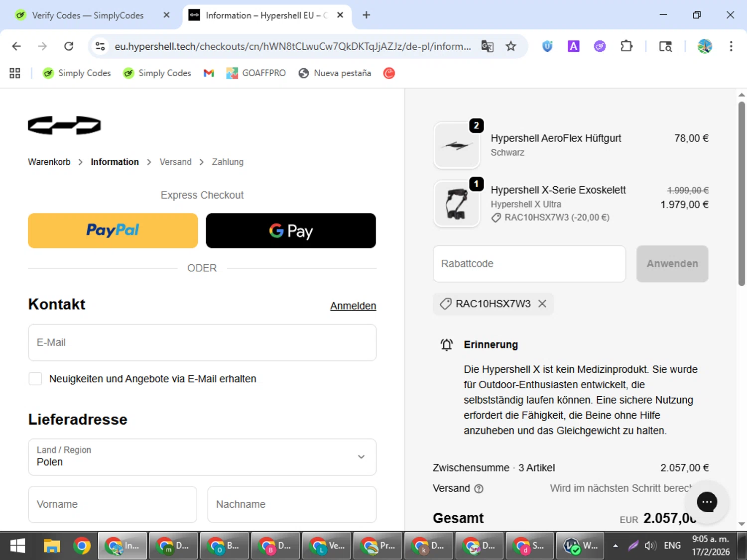Screen dimensions: 747x560
Task: Open the red circular bookmark icon
Action: (389, 73)
